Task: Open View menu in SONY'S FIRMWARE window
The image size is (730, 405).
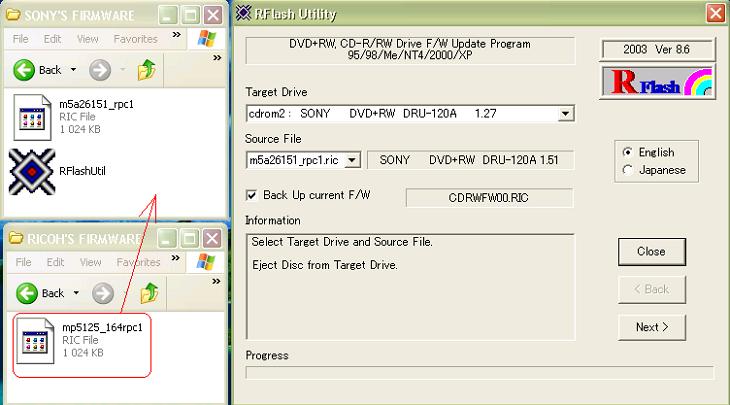Action: (88, 39)
